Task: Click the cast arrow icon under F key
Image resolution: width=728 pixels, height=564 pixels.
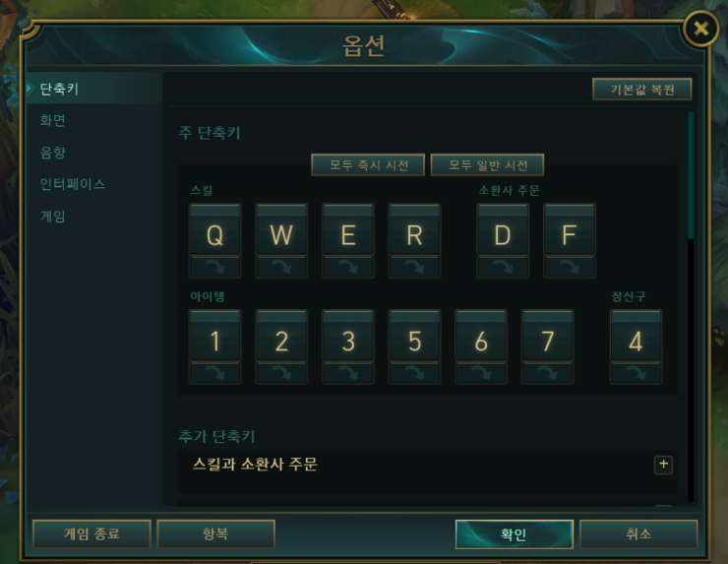Action: point(570,267)
